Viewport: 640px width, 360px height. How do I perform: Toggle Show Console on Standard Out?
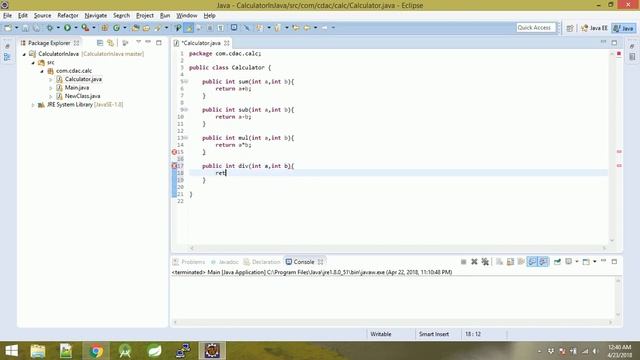[x=532, y=262]
